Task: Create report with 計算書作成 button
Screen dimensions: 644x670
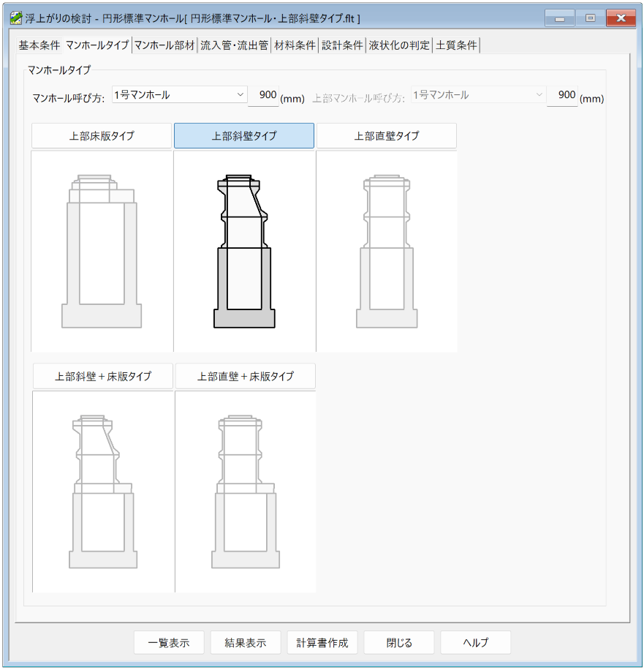Action: click(322, 643)
